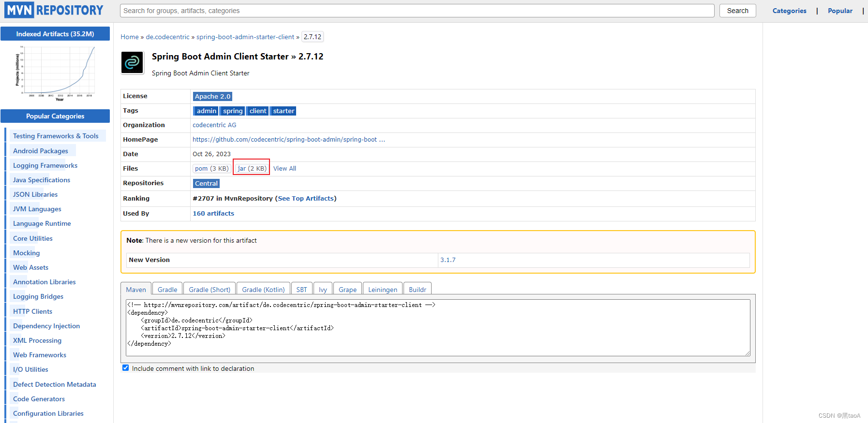The image size is (868, 423).
Task: Go to the Home breadcrumb
Action: point(129,37)
